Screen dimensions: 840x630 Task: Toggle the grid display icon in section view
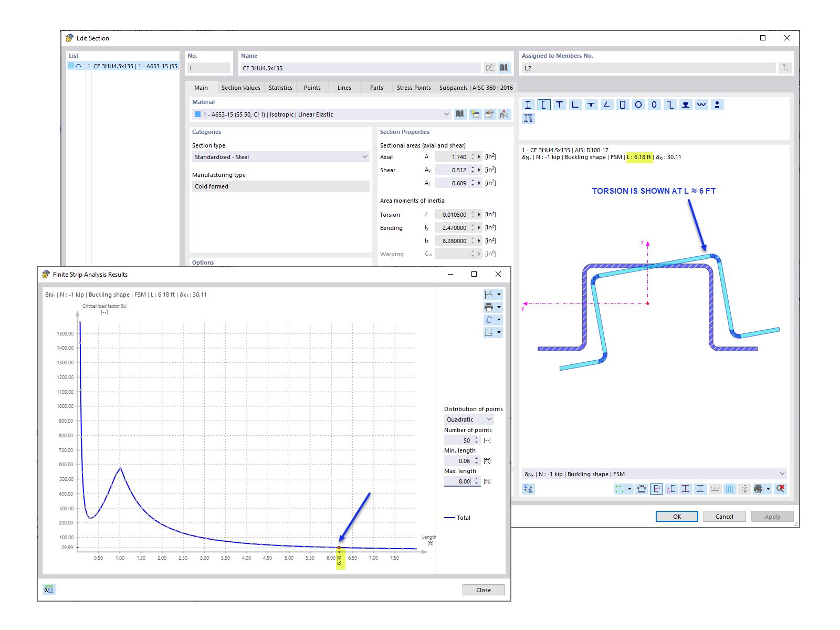point(729,489)
